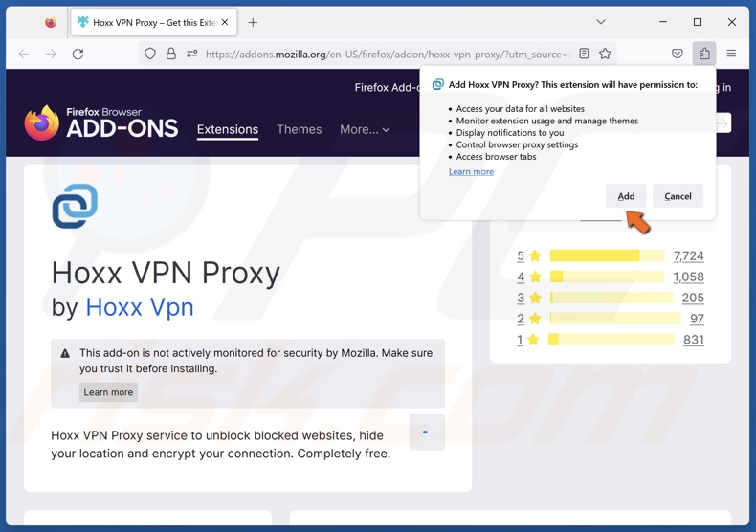Bookmark this page with the star
This screenshot has width=756, height=532.
click(605, 54)
